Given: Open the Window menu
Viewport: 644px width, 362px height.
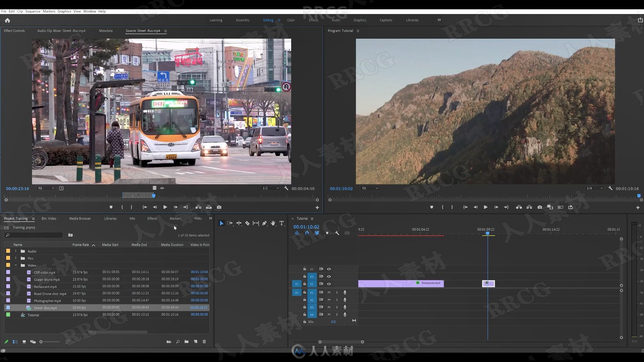Looking at the screenshot, I should pyautogui.click(x=90, y=11).
